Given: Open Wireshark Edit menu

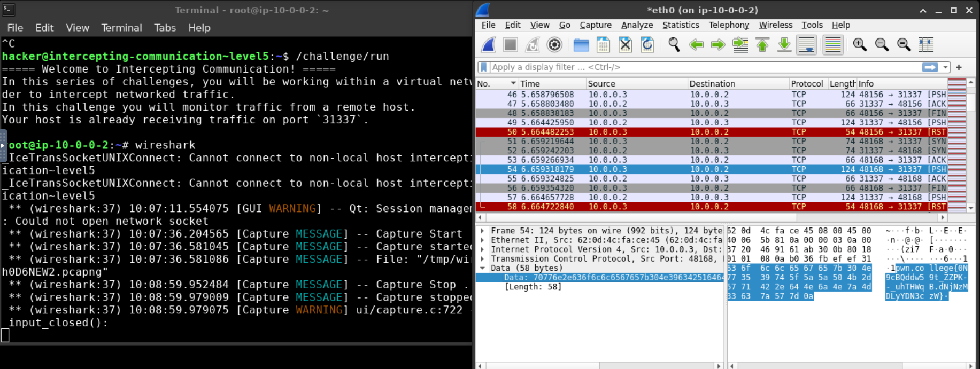Looking at the screenshot, I should pyautogui.click(x=513, y=25).
